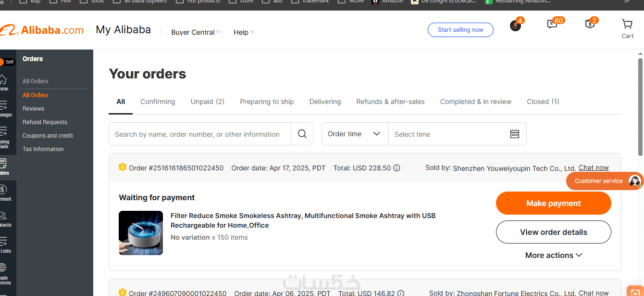Chat now with Shenzhen Youweiyoupin Tech
The image size is (644, 296).
pyautogui.click(x=594, y=167)
